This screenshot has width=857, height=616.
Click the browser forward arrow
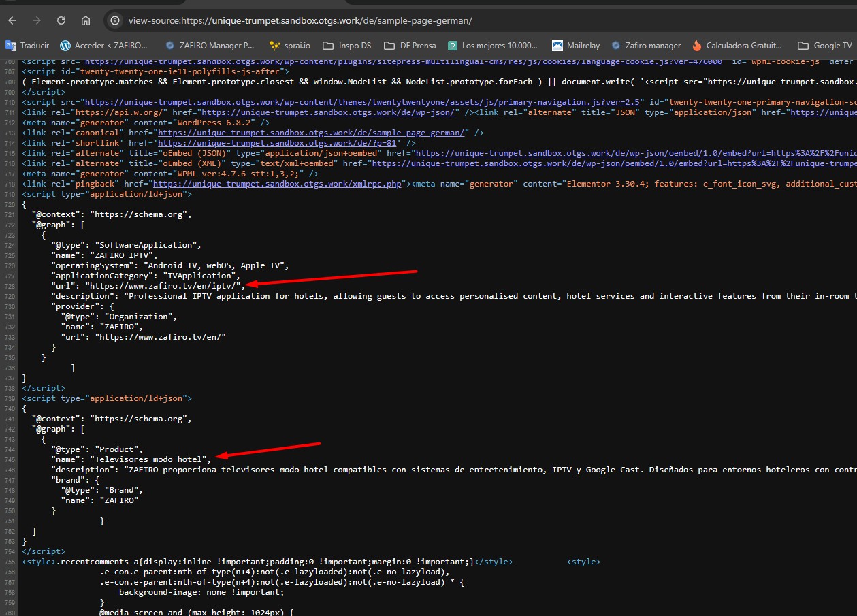point(37,20)
